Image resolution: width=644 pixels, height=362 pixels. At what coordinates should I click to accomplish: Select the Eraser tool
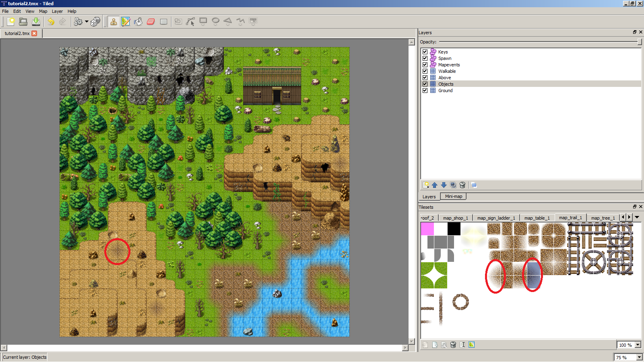coord(151,21)
